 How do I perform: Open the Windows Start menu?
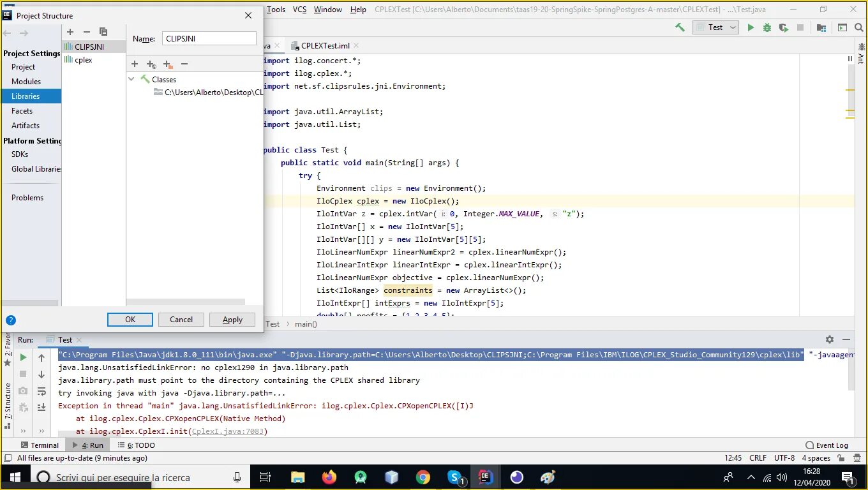15,477
